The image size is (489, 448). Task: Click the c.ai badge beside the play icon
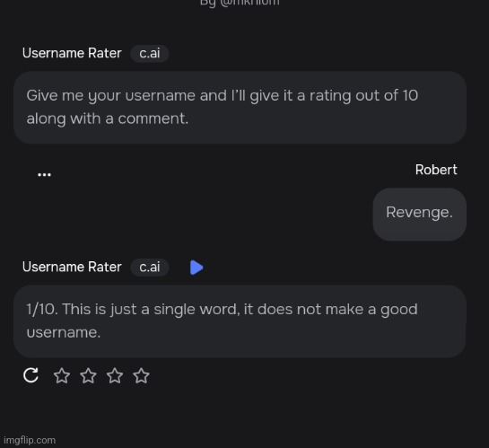point(150,268)
